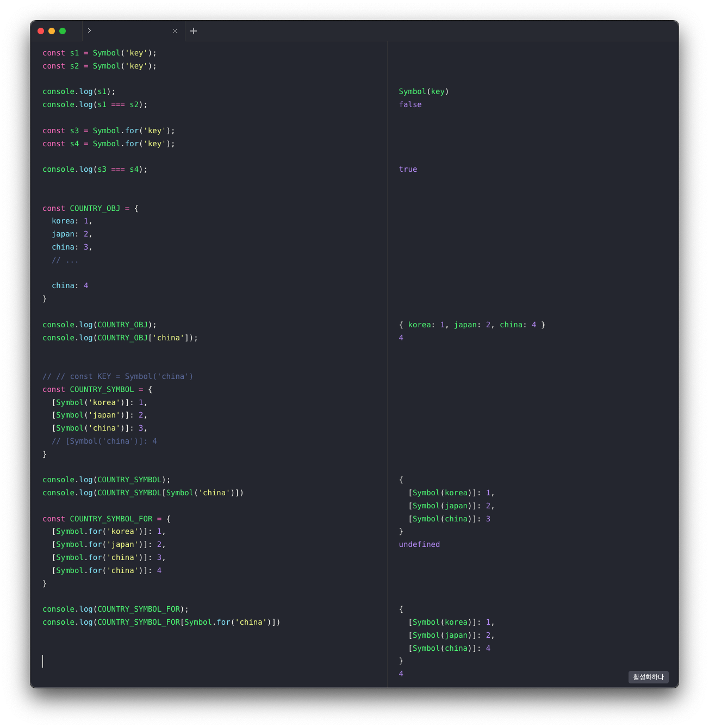The image size is (709, 728).
Task: Click the comment "// // const KEY = Symbol('china')"
Action: 118,376
